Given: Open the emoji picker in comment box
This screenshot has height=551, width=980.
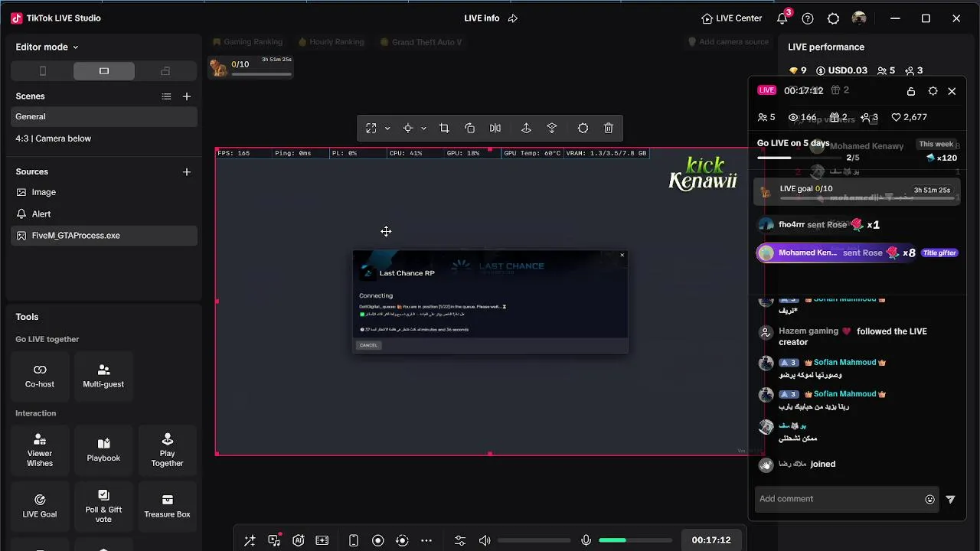Looking at the screenshot, I should (929, 500).
